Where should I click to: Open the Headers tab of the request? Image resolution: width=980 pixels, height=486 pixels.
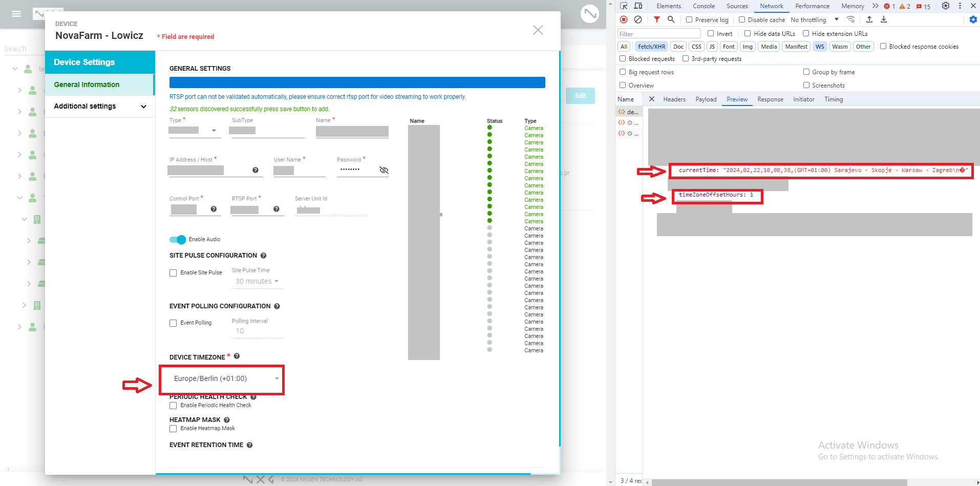pyautogui.click(x=674, y=99)
